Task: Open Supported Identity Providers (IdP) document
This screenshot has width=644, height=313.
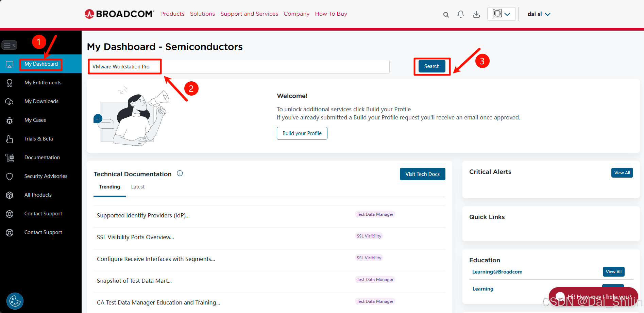Action: click(143, 216)
